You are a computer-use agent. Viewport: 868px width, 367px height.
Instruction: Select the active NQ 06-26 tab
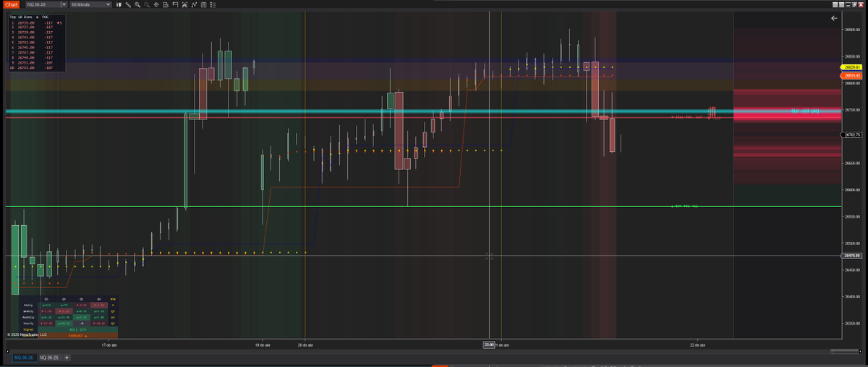click(x=25, y=358)
